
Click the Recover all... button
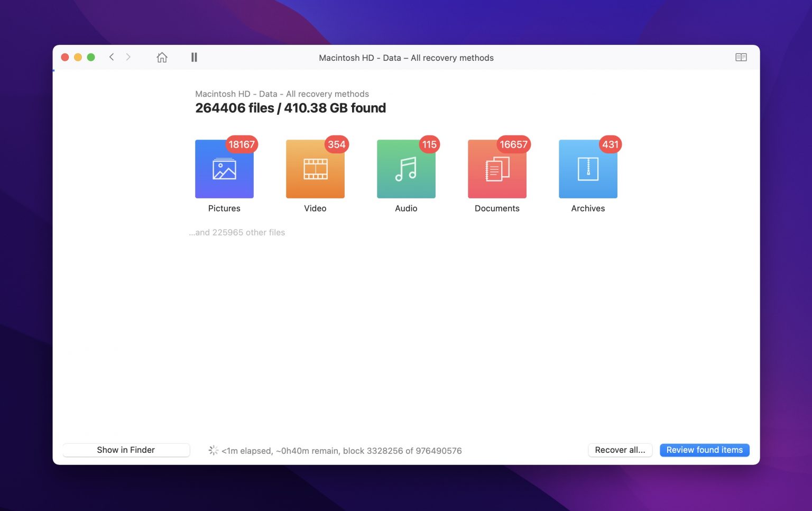click(x=620, y=450)
